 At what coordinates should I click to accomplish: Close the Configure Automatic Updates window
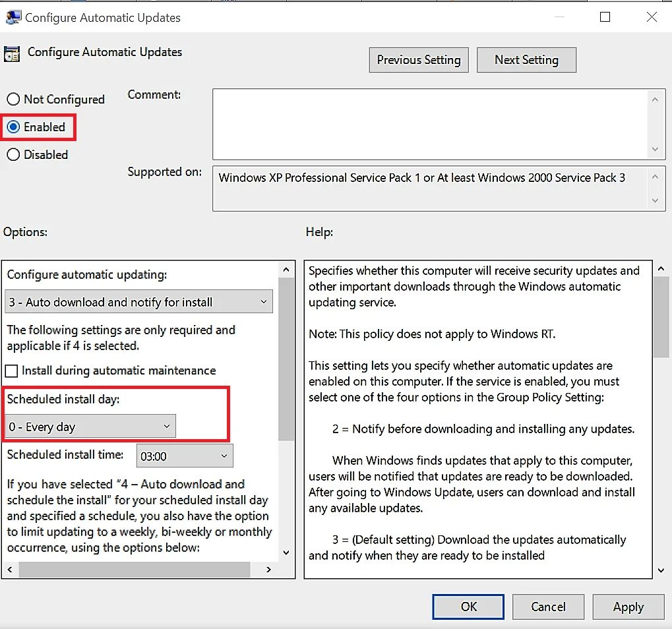click(652, 16)
